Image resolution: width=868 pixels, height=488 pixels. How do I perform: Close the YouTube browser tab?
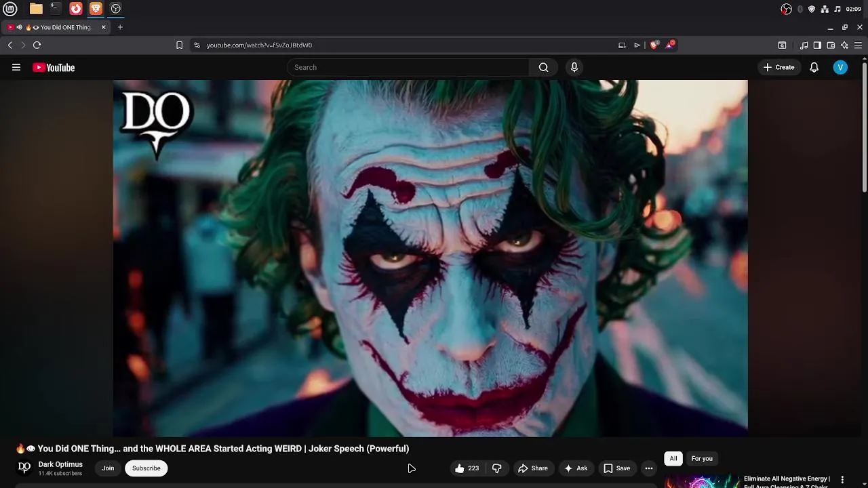point(103,27)
